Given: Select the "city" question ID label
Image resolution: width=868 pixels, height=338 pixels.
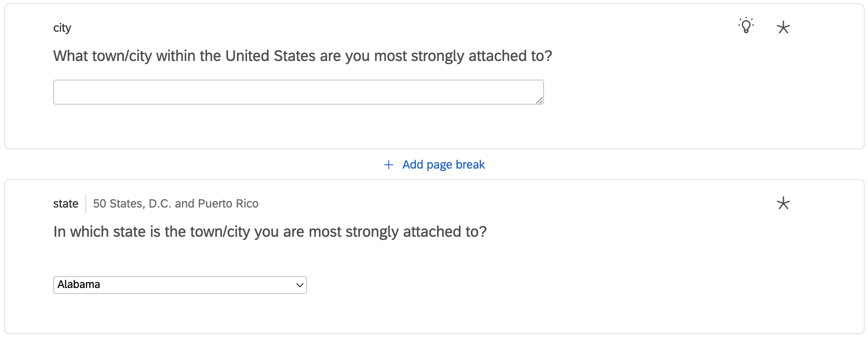Looking at the screenshot, I should tap(62, 28).
